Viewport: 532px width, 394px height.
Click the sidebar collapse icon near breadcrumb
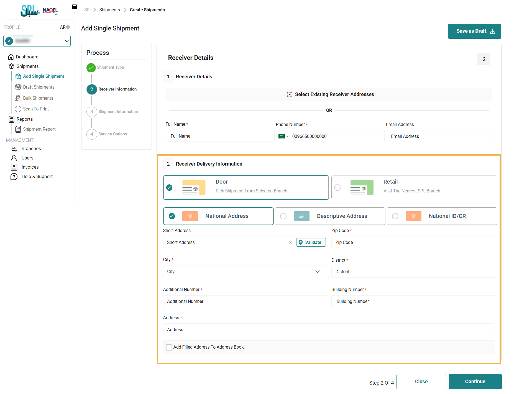click(x=75, y=7)
